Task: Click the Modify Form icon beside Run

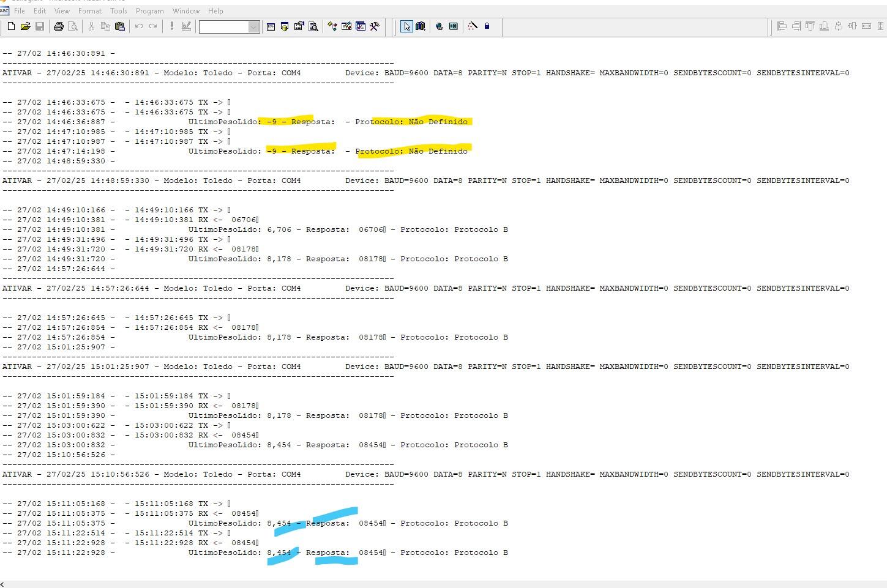Action: pos(186,26)
